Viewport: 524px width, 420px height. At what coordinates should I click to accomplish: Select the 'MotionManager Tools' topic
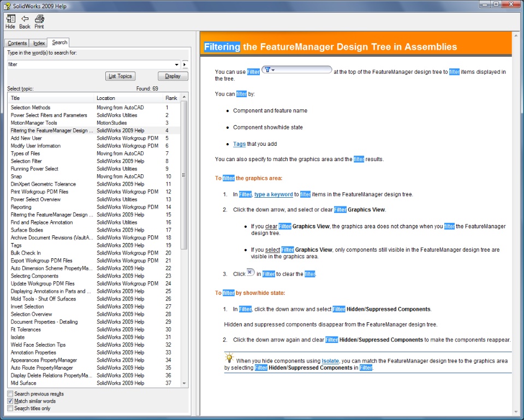coord(94,123)
